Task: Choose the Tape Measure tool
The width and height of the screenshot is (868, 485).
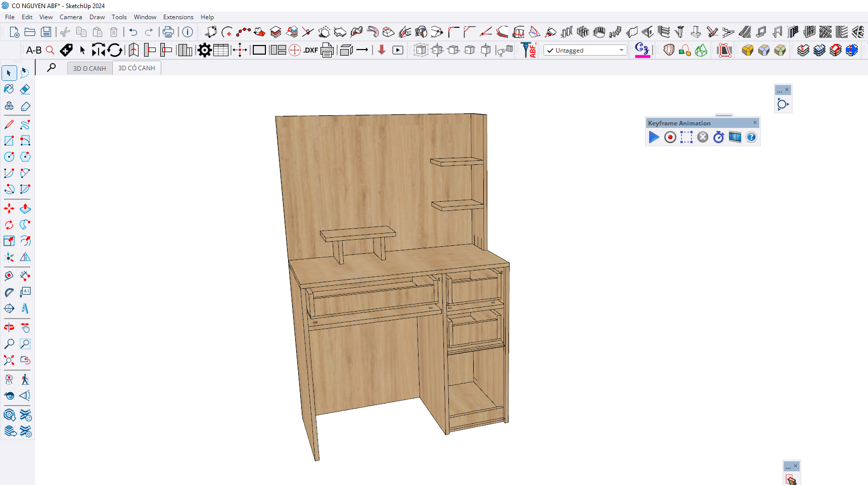Action: (x=9, y=276)
